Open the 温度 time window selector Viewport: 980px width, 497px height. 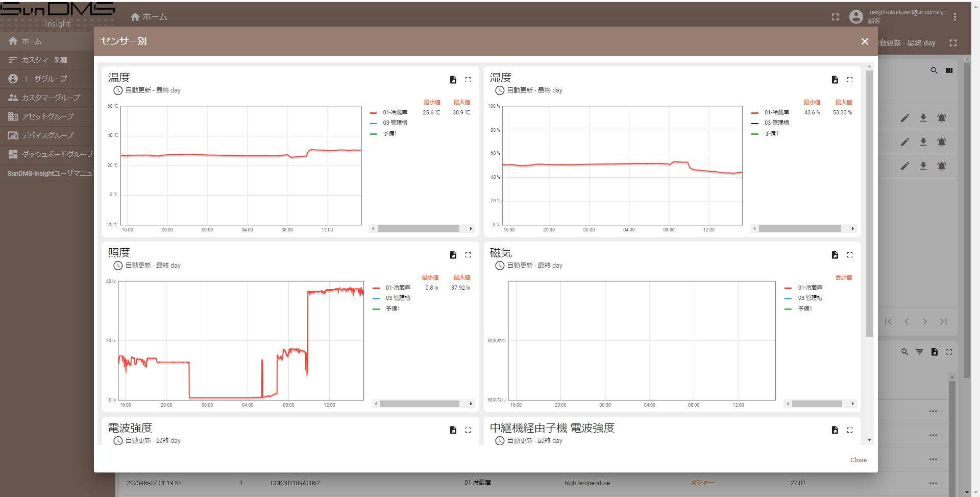147,90
